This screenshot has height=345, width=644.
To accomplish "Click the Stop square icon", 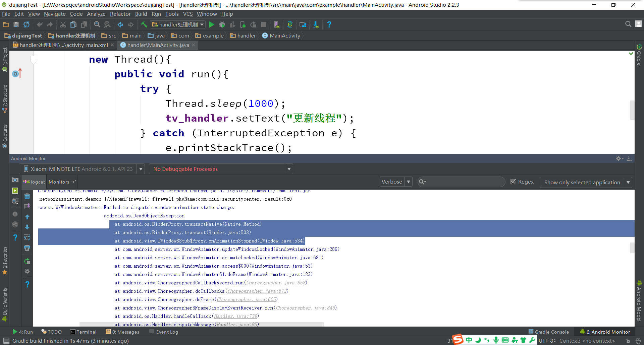I will (264, 24).
